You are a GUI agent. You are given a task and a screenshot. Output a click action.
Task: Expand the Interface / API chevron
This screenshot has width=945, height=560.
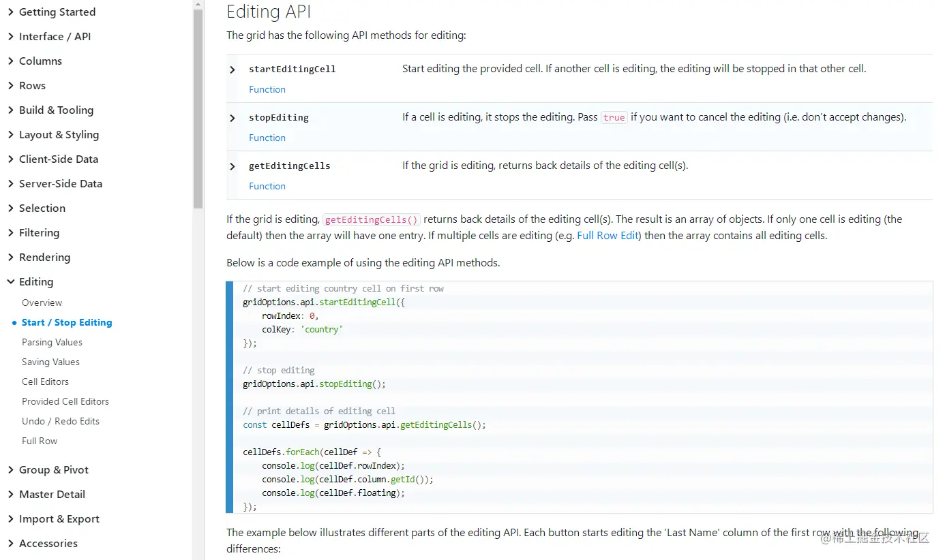click(11, 37)
